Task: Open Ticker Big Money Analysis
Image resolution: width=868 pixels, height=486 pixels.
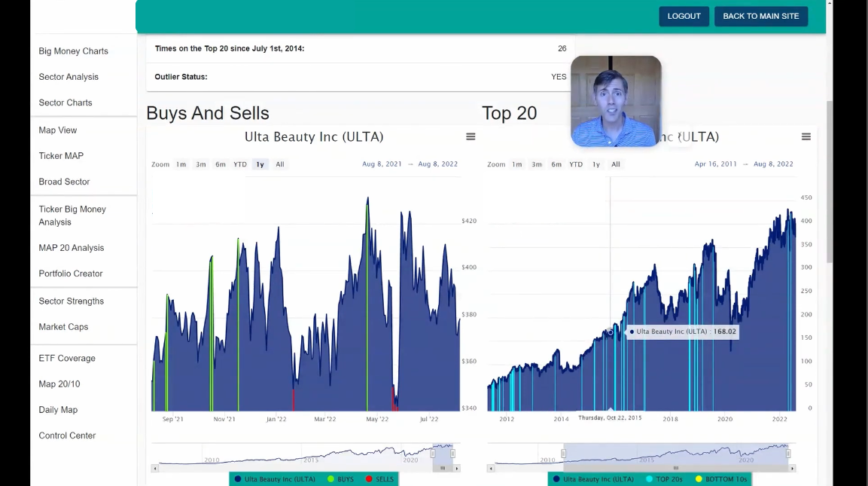Action: (x=72, y=215)
